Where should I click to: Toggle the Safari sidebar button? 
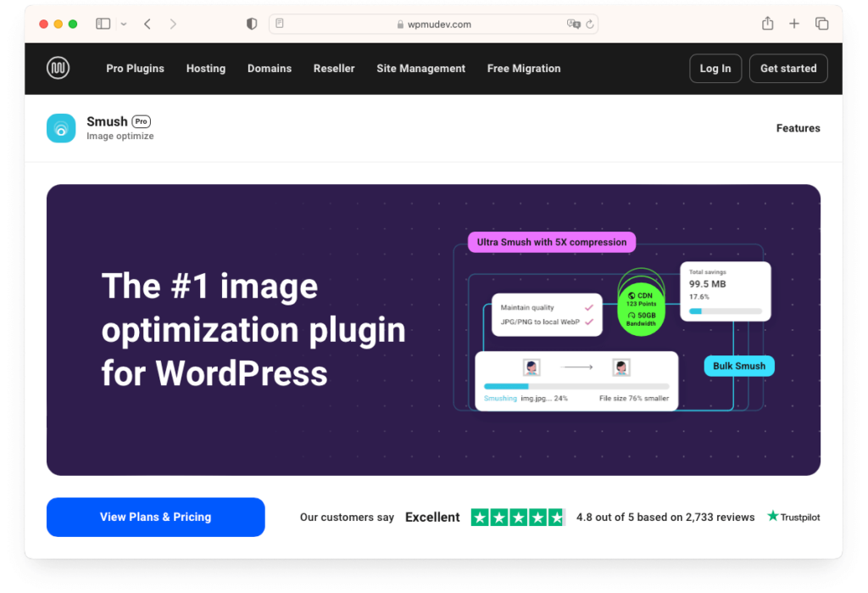coord(103,24)
